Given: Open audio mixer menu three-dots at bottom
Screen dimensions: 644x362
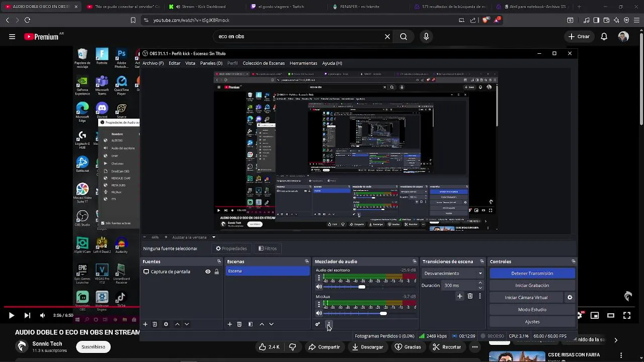Looking at the screenshot, I should (328, 324).
